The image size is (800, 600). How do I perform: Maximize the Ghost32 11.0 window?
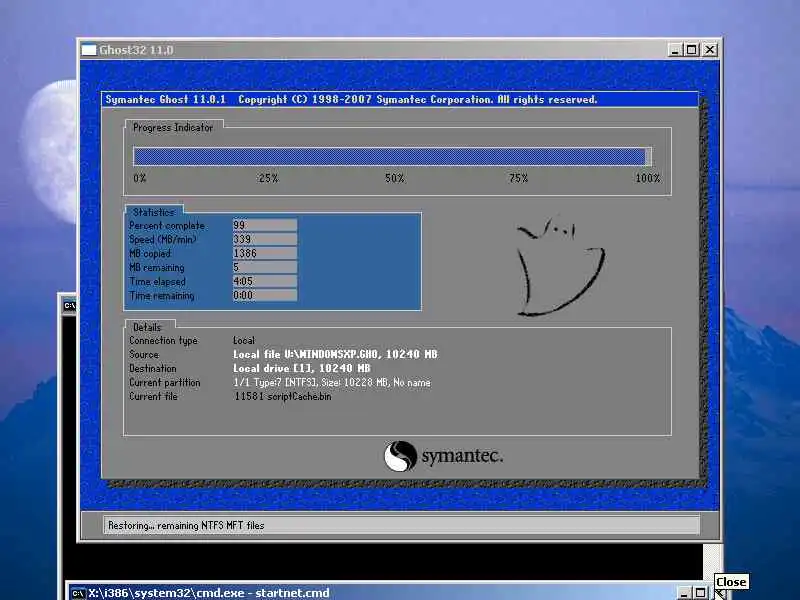(x=692, y=50)
